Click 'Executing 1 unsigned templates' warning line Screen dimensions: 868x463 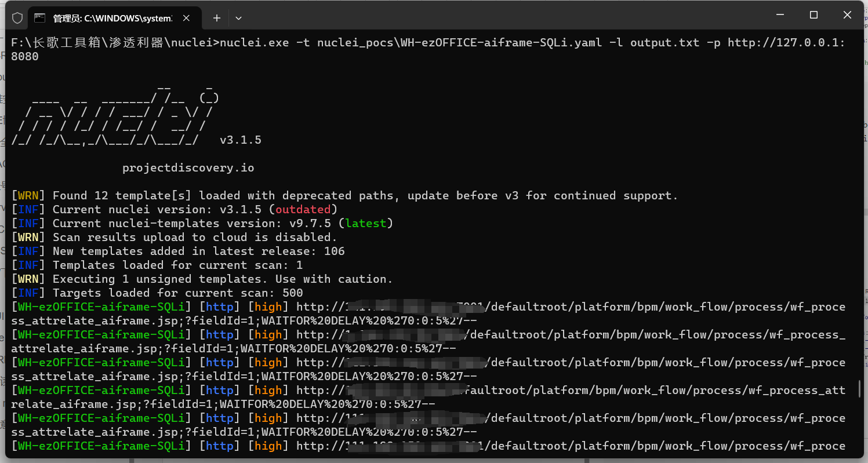click(x=202, y=279)
